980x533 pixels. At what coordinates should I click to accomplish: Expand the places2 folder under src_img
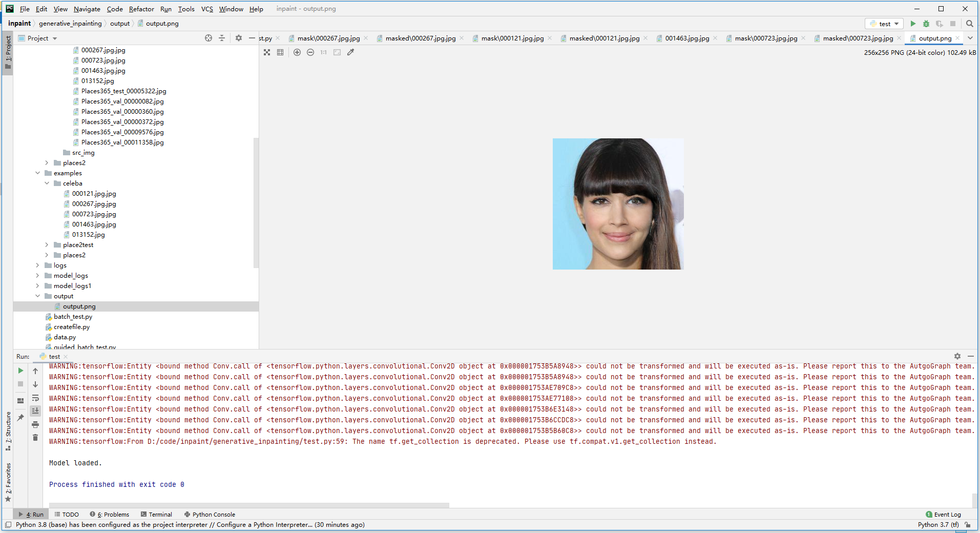click(x=47, y=163)
